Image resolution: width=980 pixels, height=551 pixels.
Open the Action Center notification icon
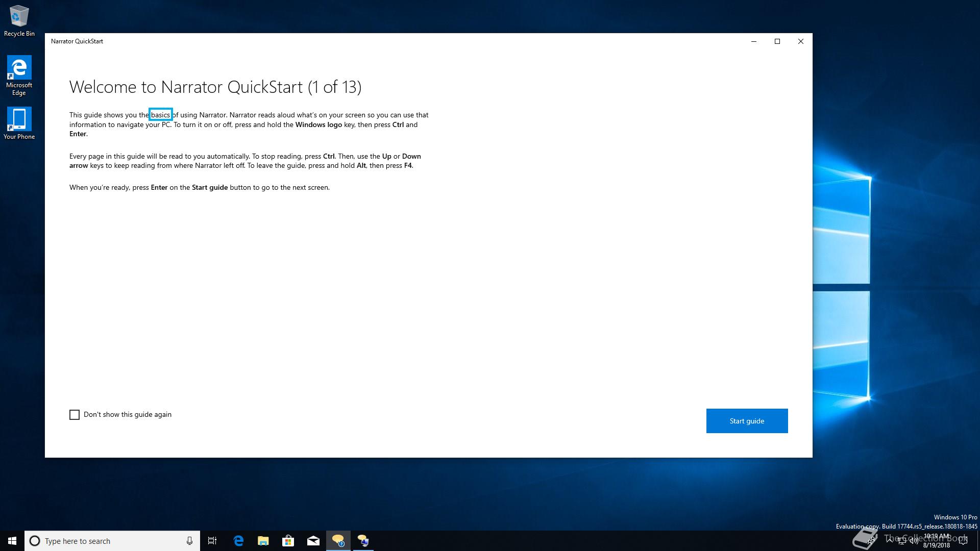click(963, 541)
